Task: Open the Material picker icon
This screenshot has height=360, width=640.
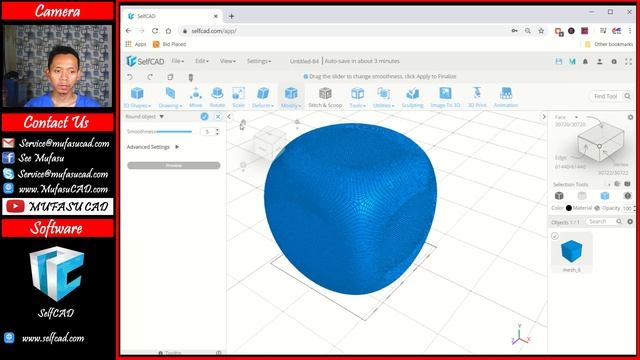Action: (597, 208)
